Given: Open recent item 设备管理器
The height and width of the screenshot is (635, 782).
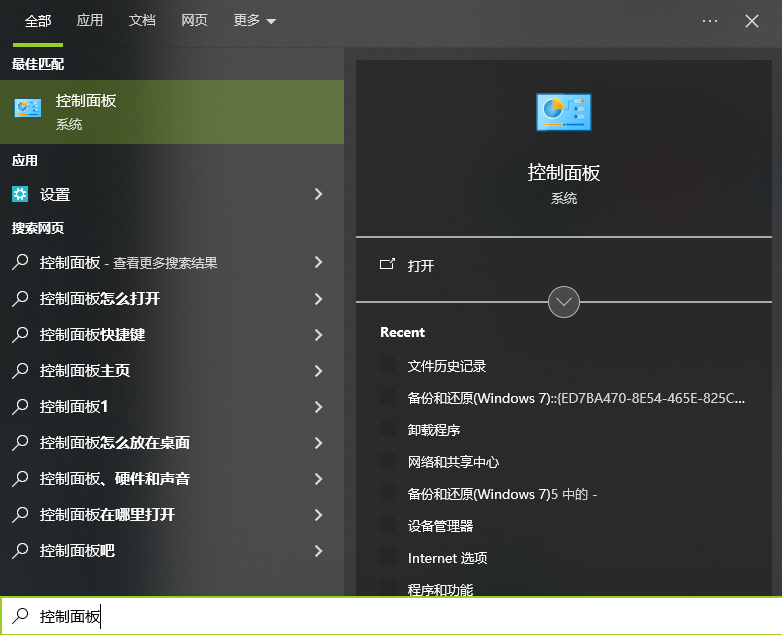Looking at the screenshot, I should (x=440, y=526).
